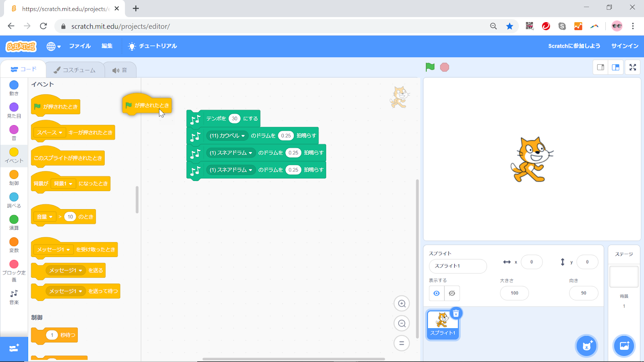Click the 10 value in 音量 block
Screen dimensions: 644x362
point(70,217)
